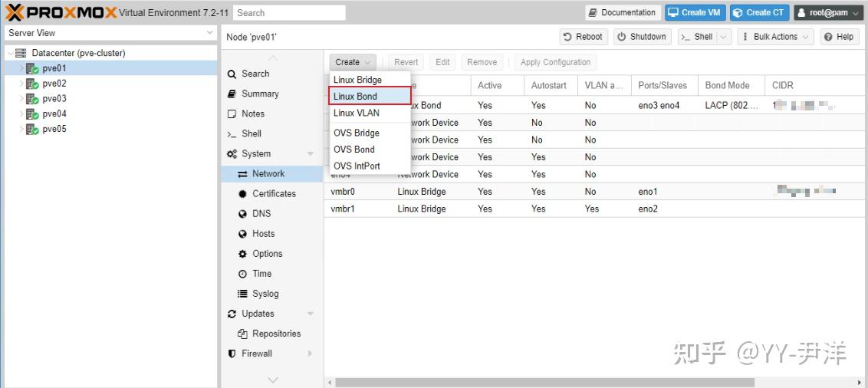Click the horizontal scrollbar thumb under the grid

[544, 383]
